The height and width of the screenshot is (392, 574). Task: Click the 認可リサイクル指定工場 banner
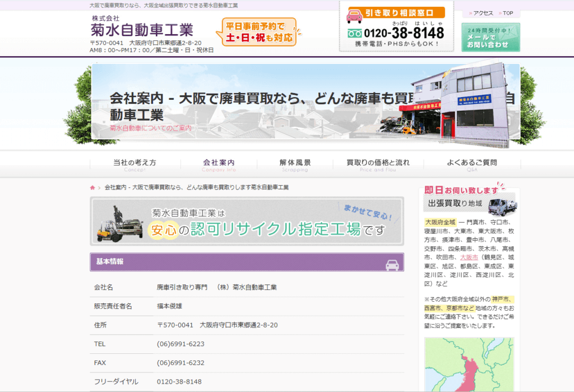click(x=247, y=222)
